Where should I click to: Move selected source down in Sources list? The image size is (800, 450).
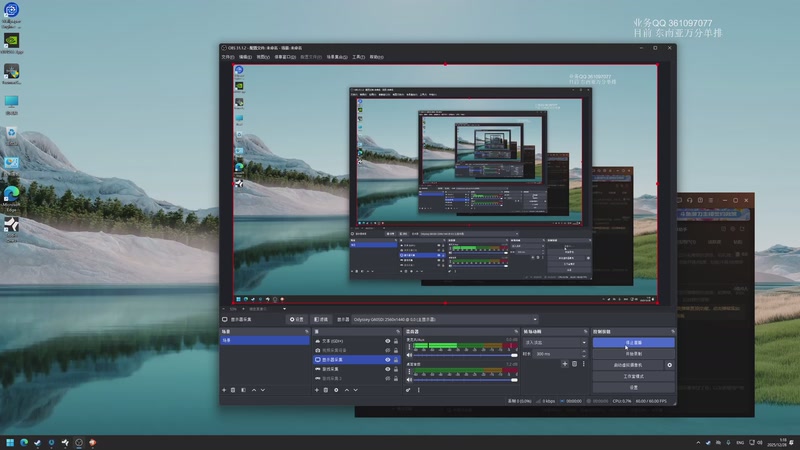[356, 390]
